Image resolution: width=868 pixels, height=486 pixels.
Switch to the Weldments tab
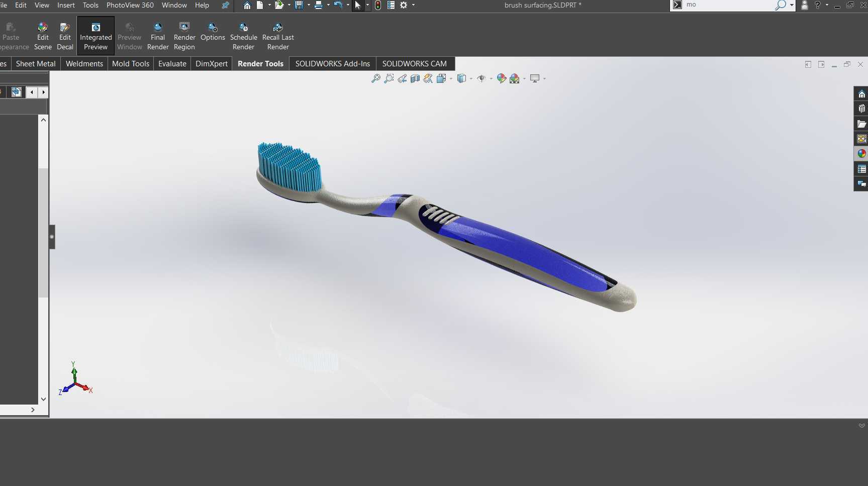84,64
